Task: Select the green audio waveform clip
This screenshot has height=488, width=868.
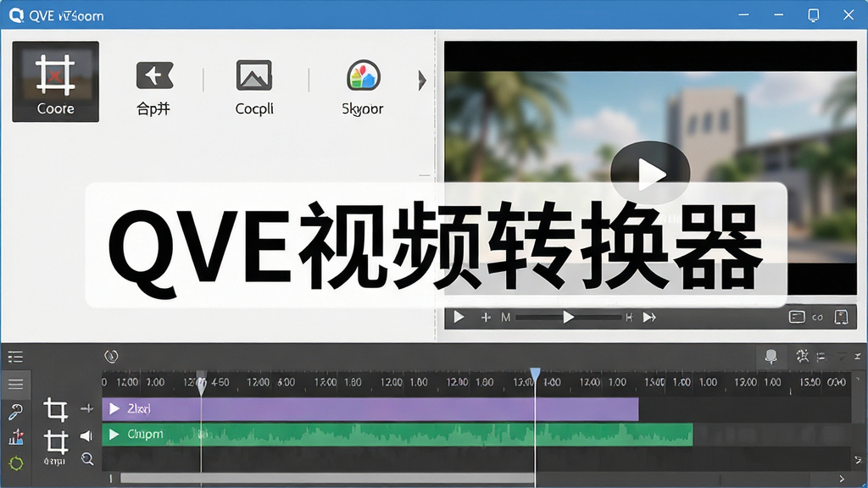Action: 398,435
